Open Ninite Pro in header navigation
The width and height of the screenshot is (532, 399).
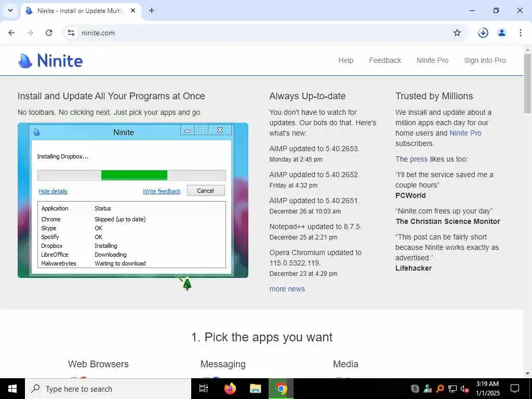coord(432,60)
